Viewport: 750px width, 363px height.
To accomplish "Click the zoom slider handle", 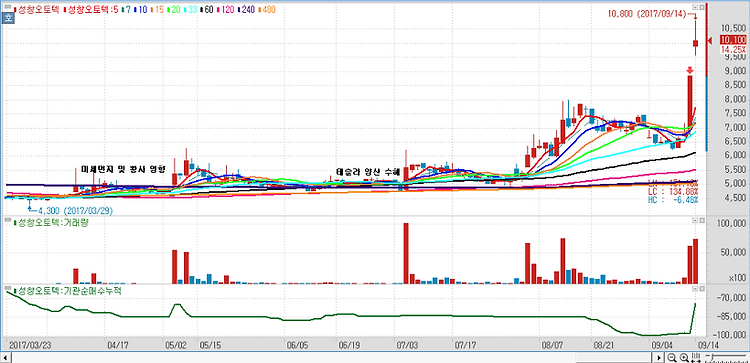I will (x=711, y=358).
